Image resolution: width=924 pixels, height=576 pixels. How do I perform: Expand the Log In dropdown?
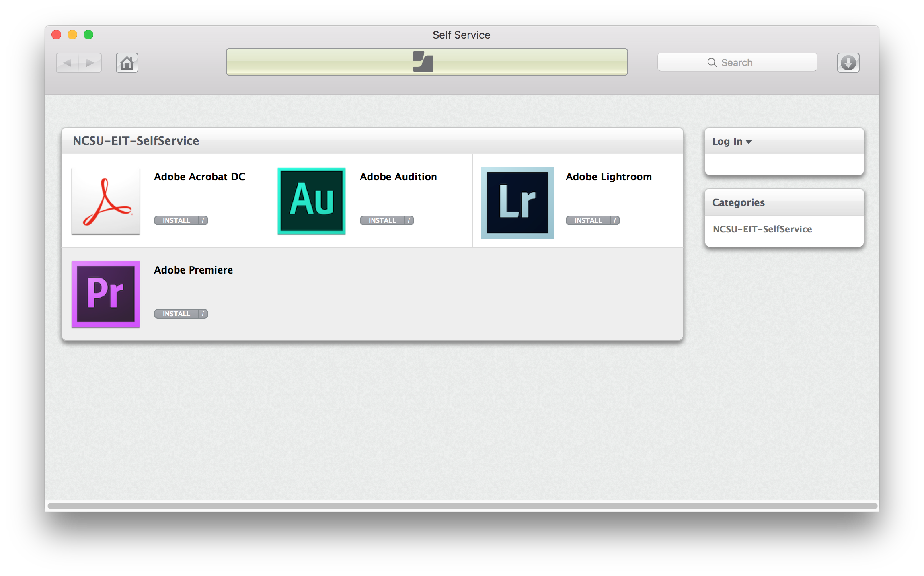click(732, 141)
